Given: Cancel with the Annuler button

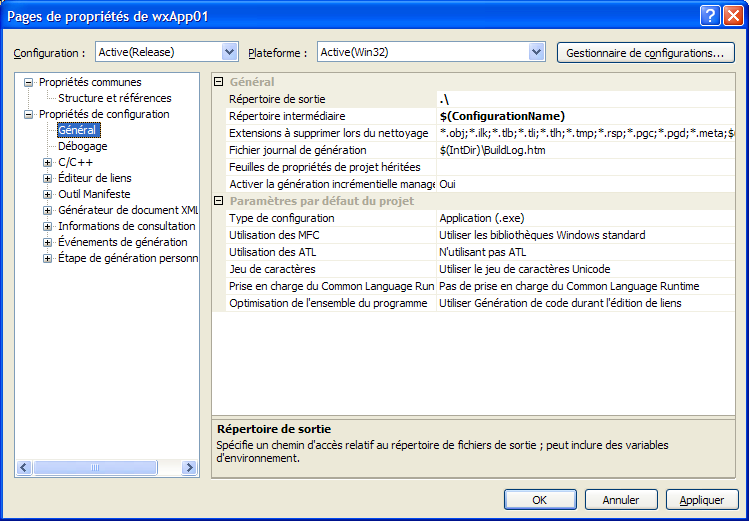Looking at the screenshot, I should pyautogui.click(x=621, y=500).
